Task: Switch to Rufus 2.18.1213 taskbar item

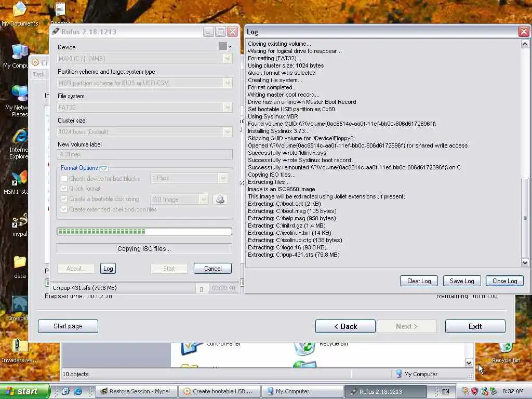Action: click(x=386, y=391)
